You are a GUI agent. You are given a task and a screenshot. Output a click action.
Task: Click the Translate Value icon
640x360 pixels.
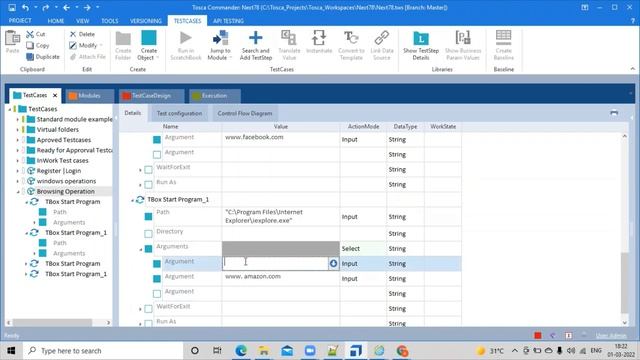pyautogui.click(x=289, y=38)
